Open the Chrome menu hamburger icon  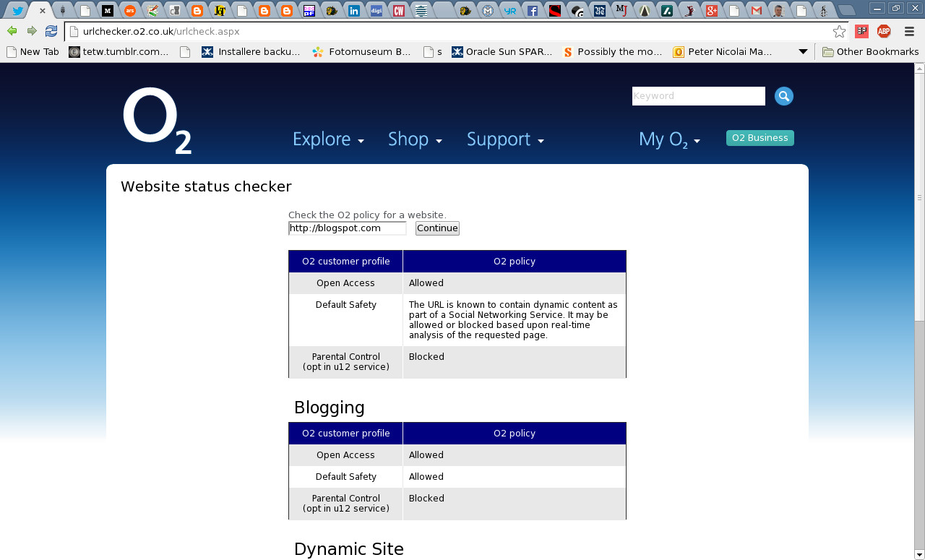(909, 31)
